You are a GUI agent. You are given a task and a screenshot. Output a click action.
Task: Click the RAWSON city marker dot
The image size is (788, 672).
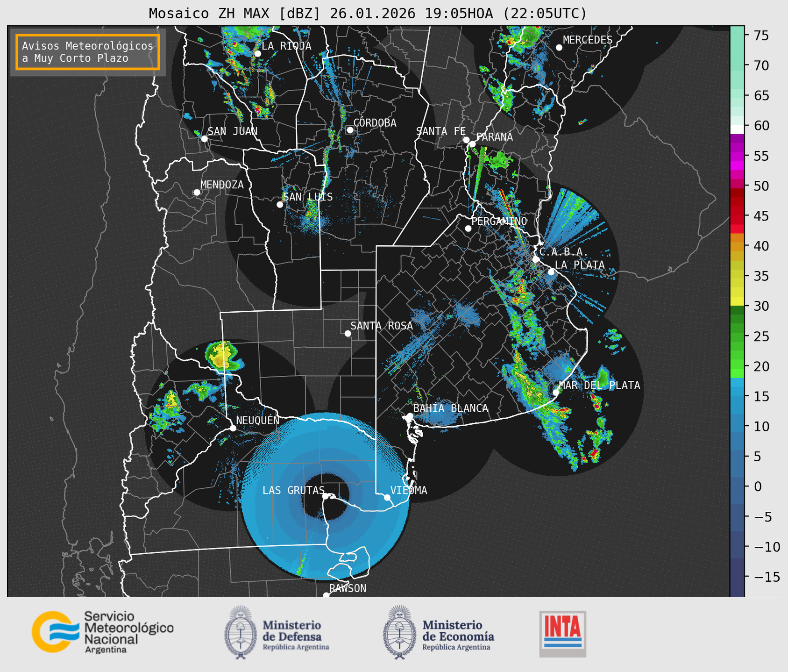pyautogui.click(x=326, y=595)
